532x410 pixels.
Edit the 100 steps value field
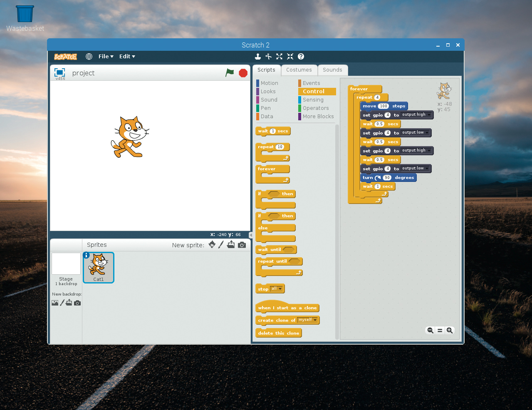[384, 106]
